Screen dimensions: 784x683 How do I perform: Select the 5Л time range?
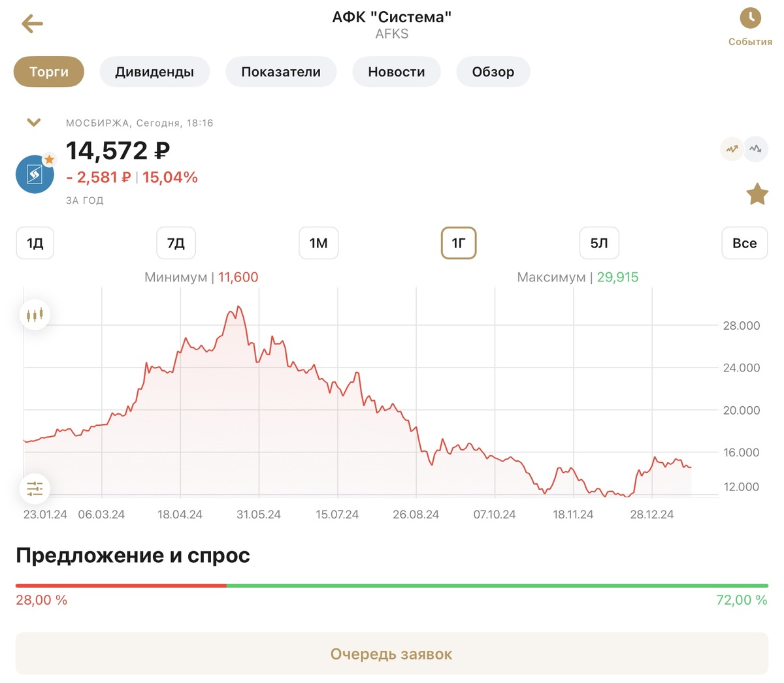599,243
